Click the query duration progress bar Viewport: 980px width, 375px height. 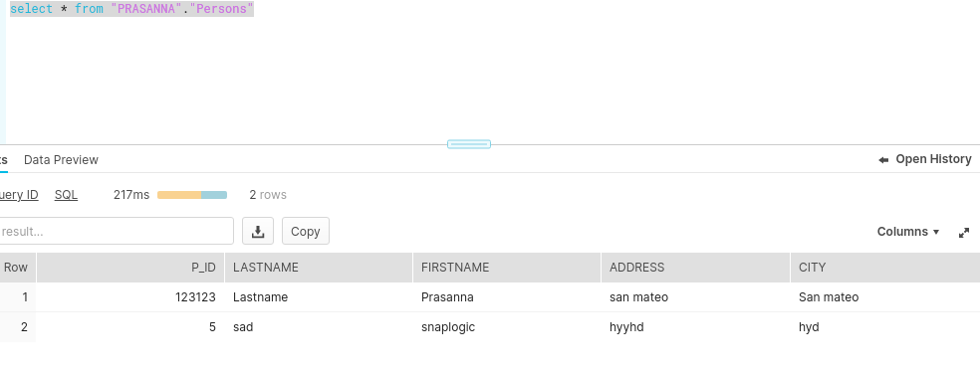(192, 195)
